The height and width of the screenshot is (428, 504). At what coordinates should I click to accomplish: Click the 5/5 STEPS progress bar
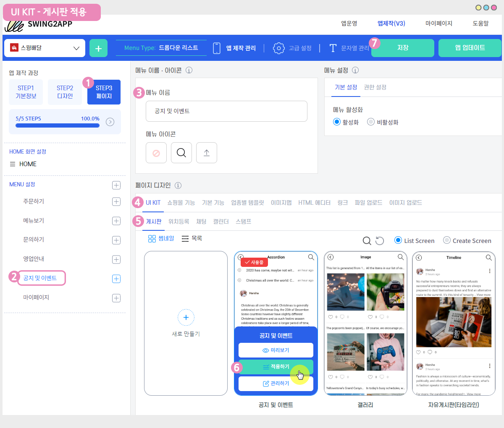pos(58,125)
